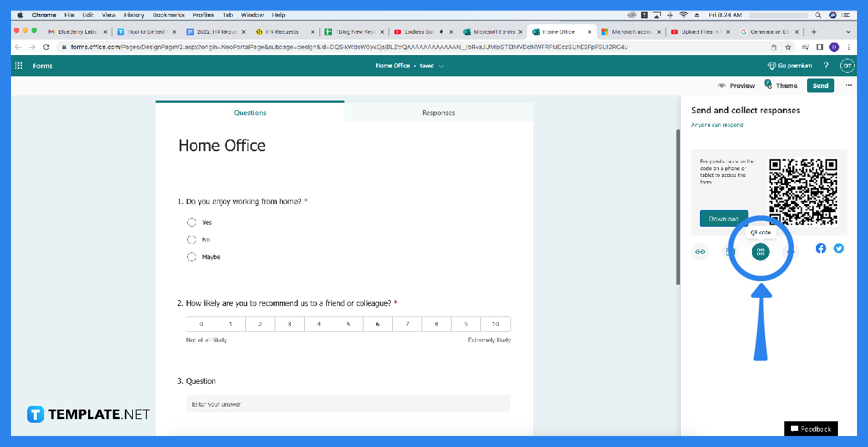Switch to the Questions tab
The width and height of the screenshot is (868, 447).
[250, 112]
